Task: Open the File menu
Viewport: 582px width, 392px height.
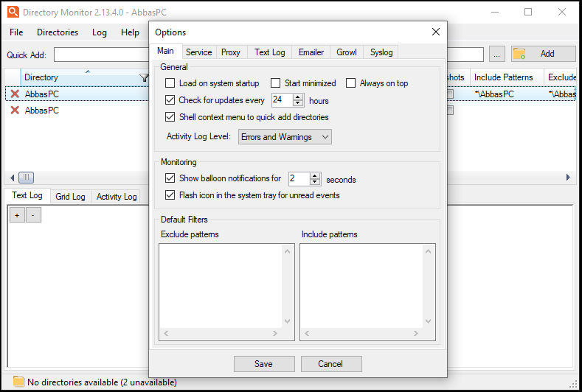Action: 16,32
